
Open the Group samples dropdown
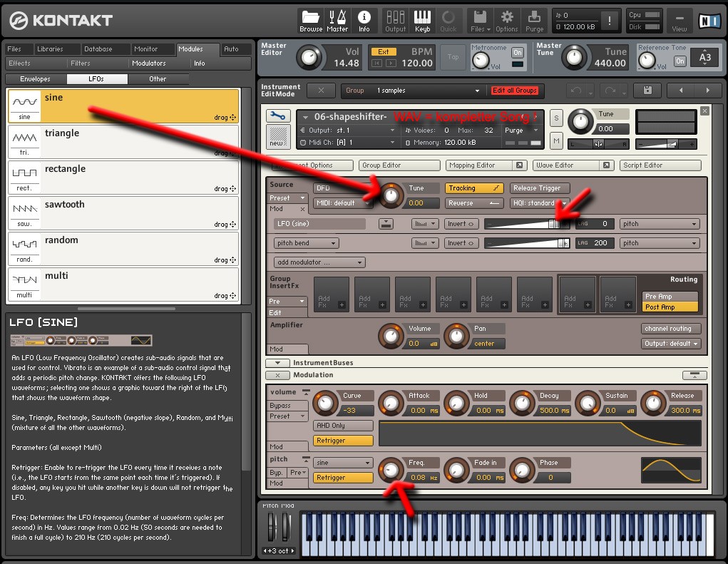coord(413,91)
